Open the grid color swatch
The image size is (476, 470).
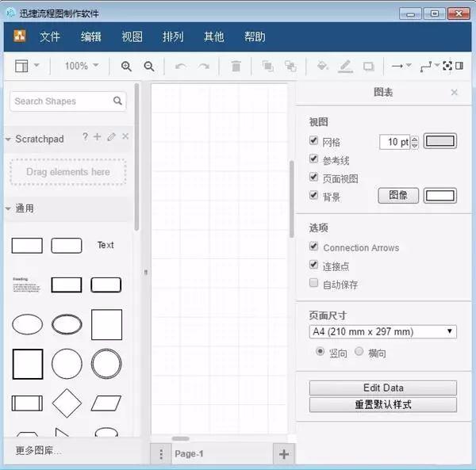[x=440, y=141]
